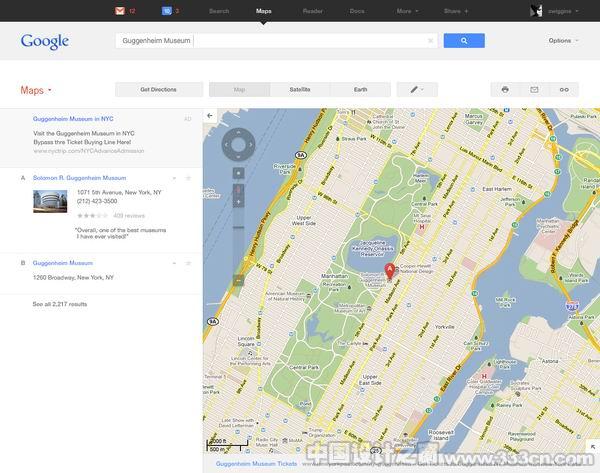Screen dimensions: 600x473
Task: Click the Street View pegman icon
Action: coord(238,190)
